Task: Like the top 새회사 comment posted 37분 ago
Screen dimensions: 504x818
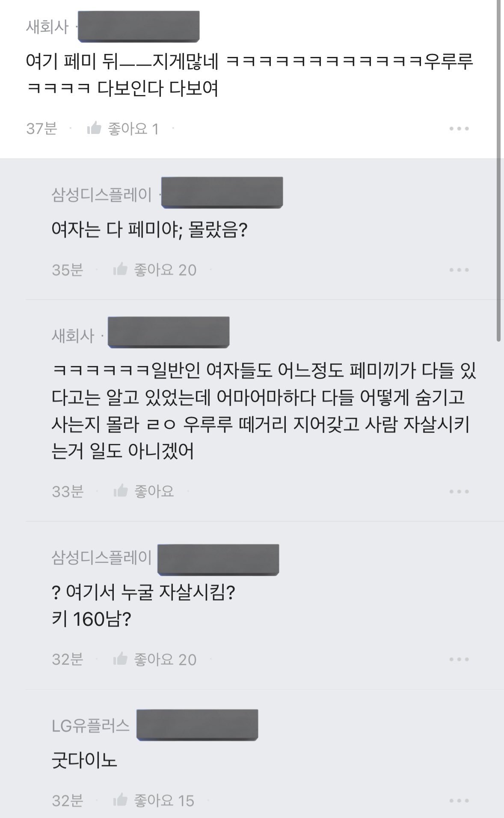Action: pyautogui.click(x=94, y=128)
